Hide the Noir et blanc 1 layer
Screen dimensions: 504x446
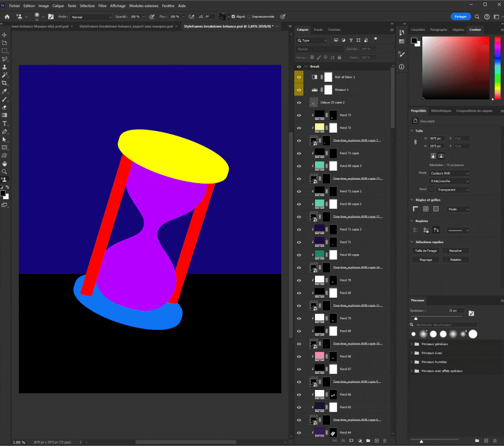click(x=299, y=77)
